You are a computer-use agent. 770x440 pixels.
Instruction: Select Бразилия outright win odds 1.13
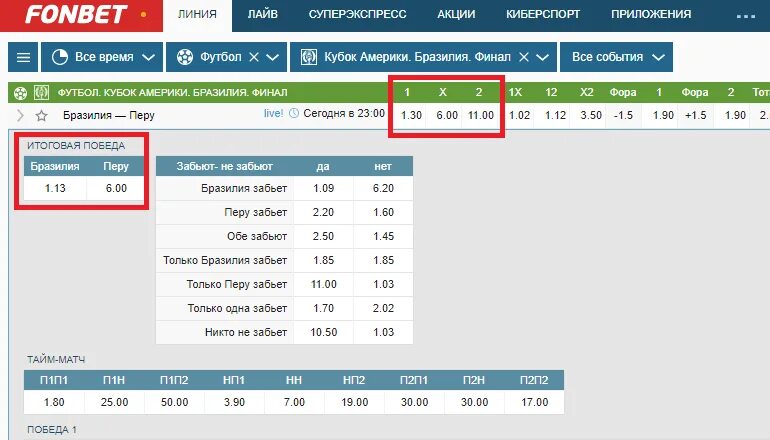[55, 188]
